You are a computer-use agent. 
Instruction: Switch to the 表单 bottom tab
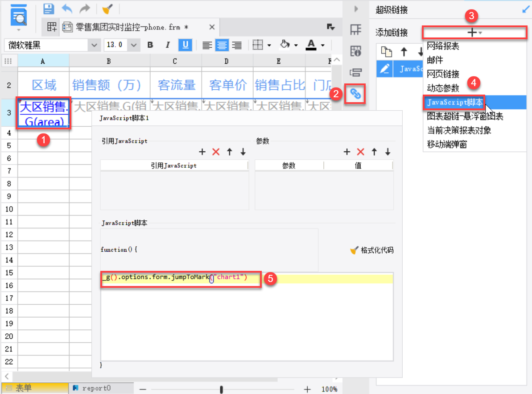coord(35,388)
